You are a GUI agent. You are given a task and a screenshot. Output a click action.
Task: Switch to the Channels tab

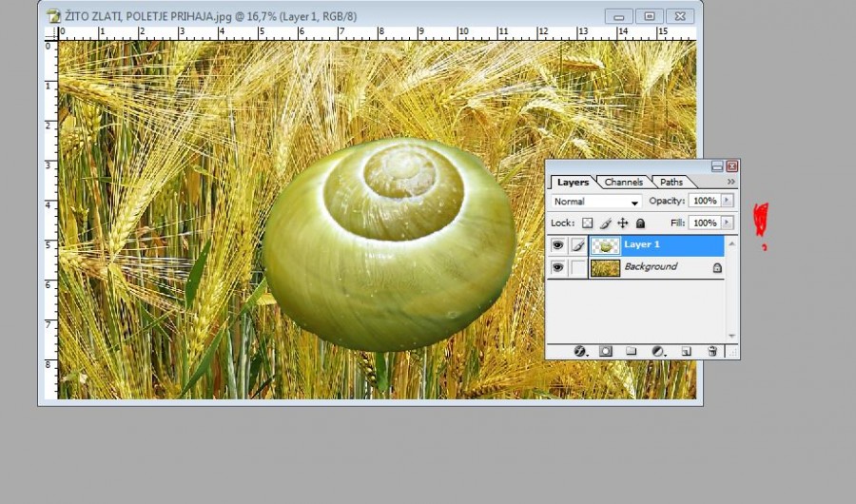623,182
